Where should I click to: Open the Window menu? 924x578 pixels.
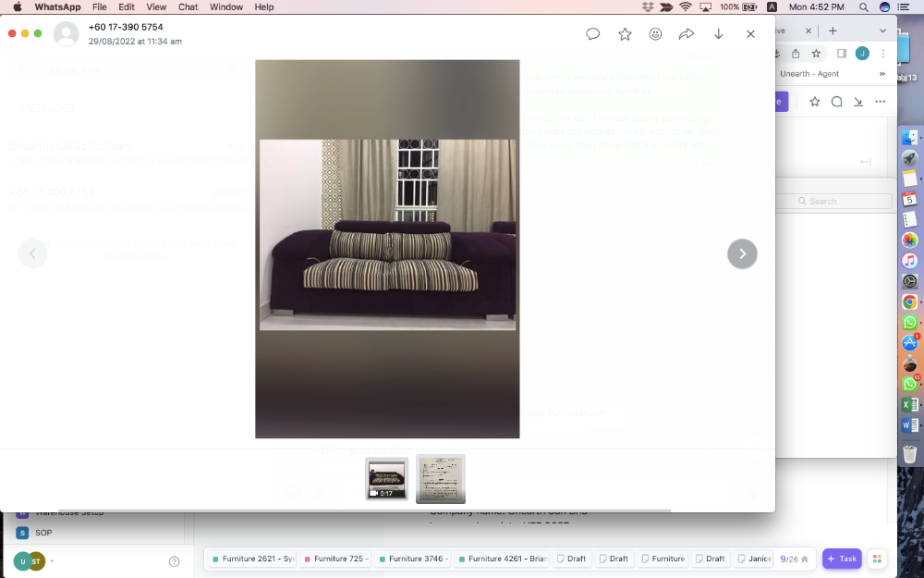(x=226, y=6)
